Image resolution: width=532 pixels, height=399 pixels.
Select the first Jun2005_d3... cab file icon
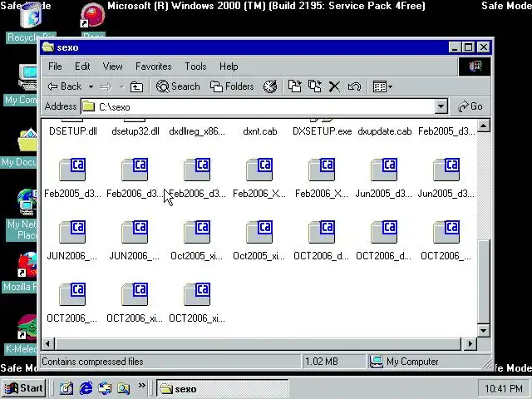384,170
